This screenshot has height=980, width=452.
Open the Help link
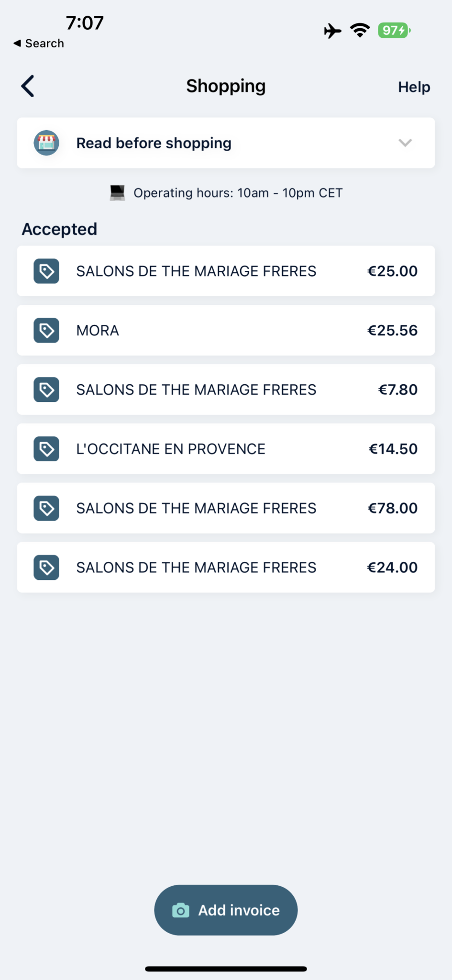tap(414, 87)
